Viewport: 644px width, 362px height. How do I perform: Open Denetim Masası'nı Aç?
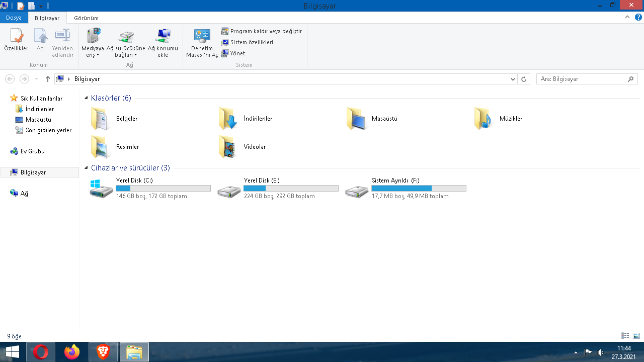coord(202,43)
